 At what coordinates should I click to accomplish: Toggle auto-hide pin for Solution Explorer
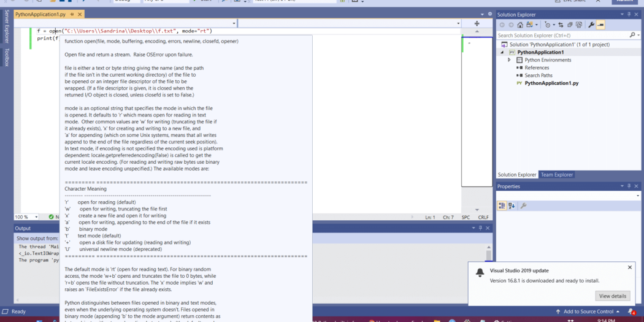pyautogui.click(x=629, y=14)
